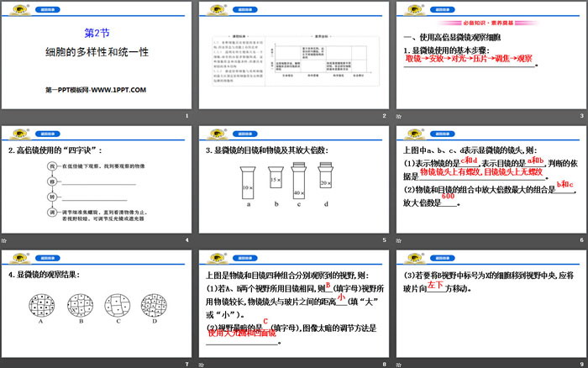Viewport: 588px width, 368px height.
Task: Click the red answer 左下 on slide 9
Action: (435, 285)
